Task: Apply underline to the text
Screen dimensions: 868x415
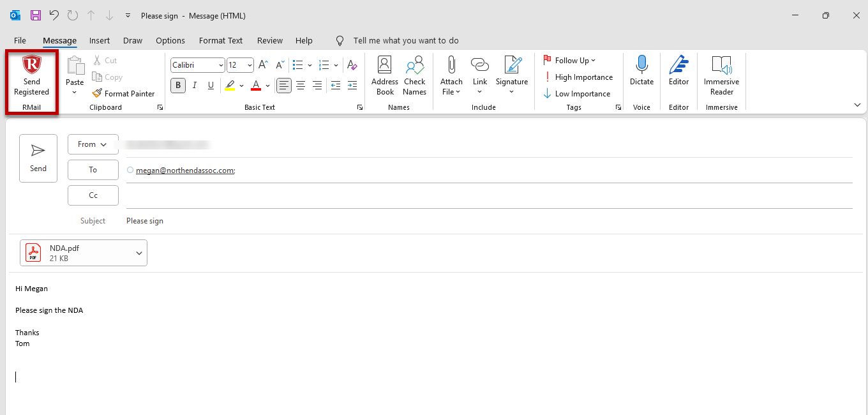Action: point(211,85)
